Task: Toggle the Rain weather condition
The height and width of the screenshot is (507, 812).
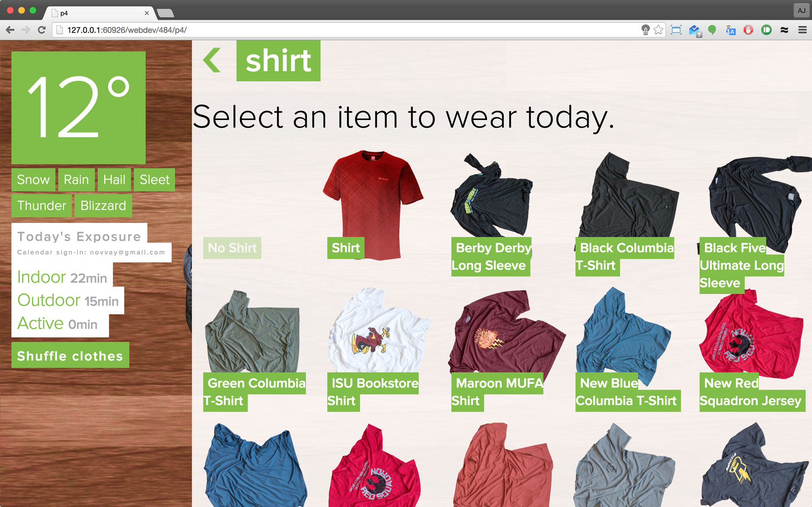Action: click(76, 180)
